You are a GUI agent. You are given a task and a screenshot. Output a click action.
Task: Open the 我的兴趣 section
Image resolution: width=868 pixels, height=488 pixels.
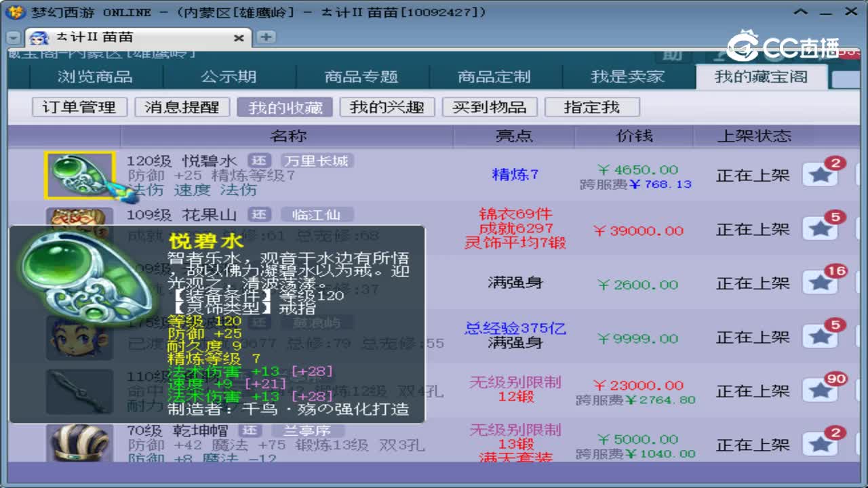[x=387, y=107]
